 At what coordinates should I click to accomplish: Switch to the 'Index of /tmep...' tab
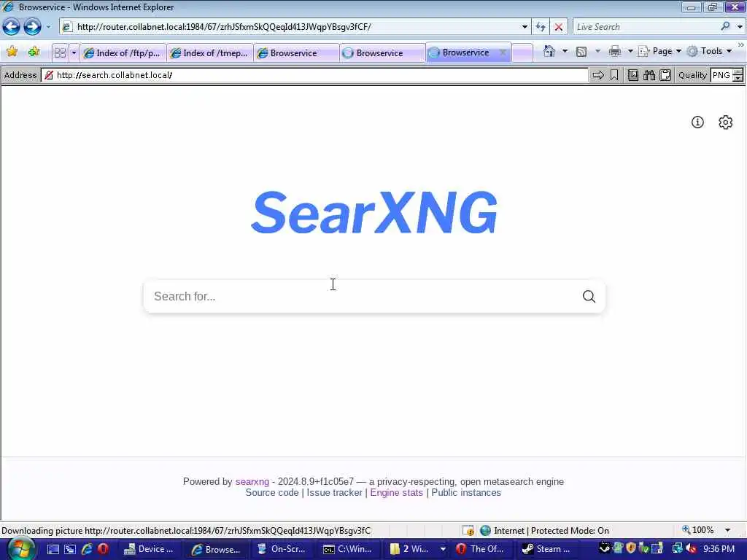(x=210, y=52)
